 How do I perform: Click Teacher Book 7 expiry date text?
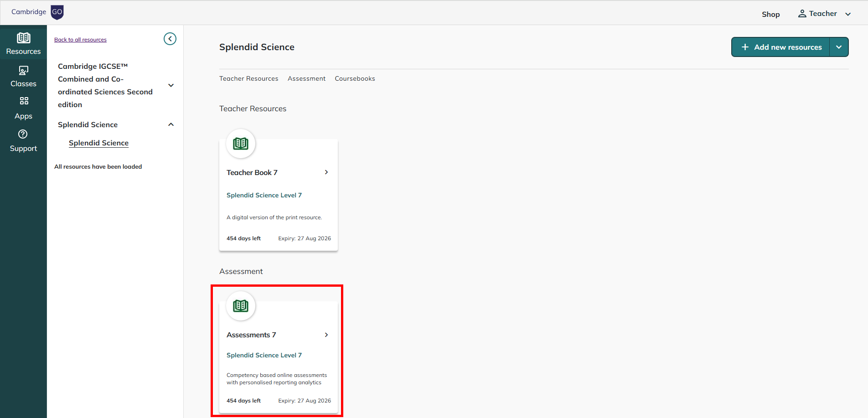point(305,238)
